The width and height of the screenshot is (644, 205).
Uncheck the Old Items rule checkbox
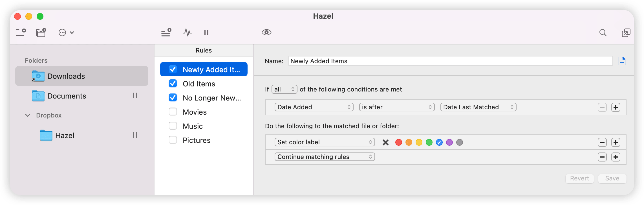(x=173, y=84)
